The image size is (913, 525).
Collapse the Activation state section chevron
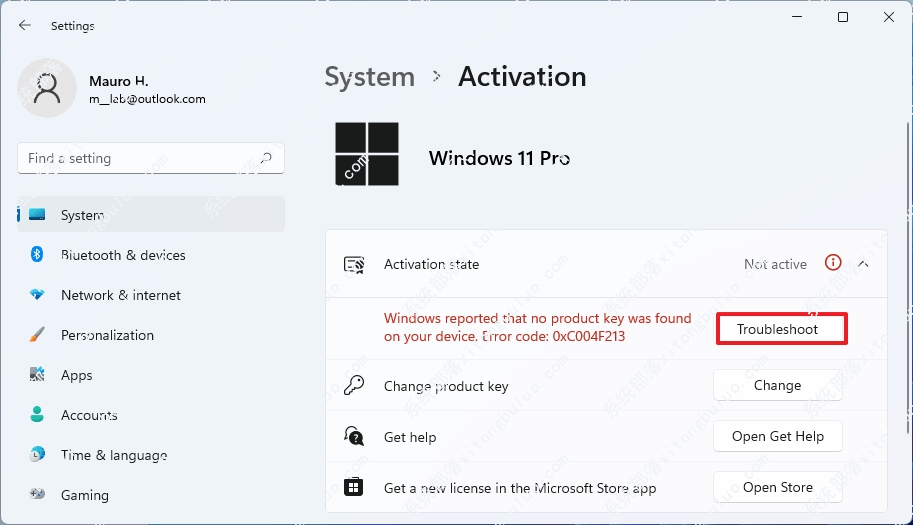(863, 264)
